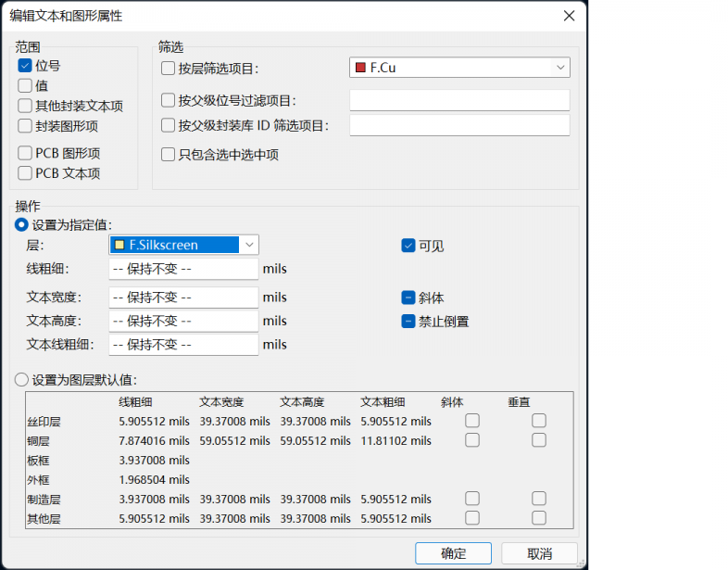Toggle 丝印层 row 斜体 checkbox
This screenshot has width=728, height=570.
point(472,421)
